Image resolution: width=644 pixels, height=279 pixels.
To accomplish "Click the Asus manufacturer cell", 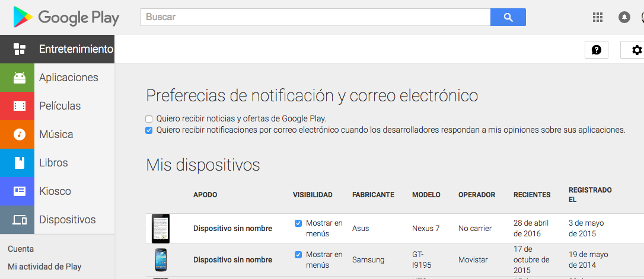I will coord(360,229).
